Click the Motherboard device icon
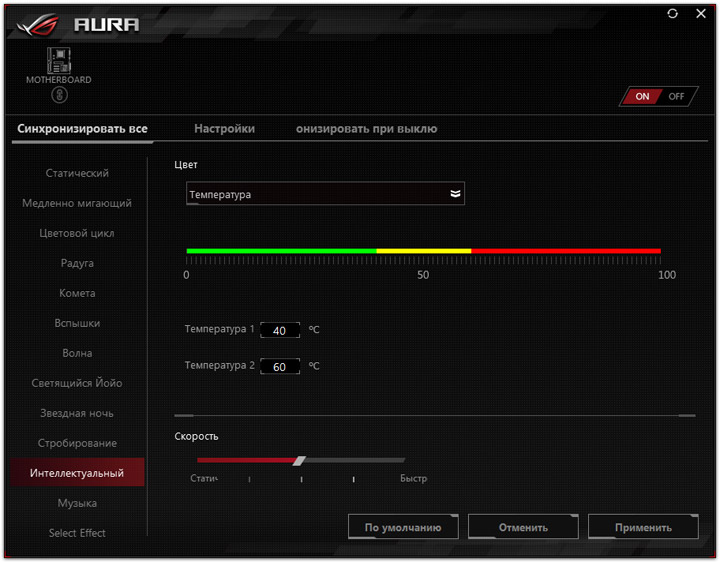The height and width of the screenshot is (562, 720). [59, 61]
